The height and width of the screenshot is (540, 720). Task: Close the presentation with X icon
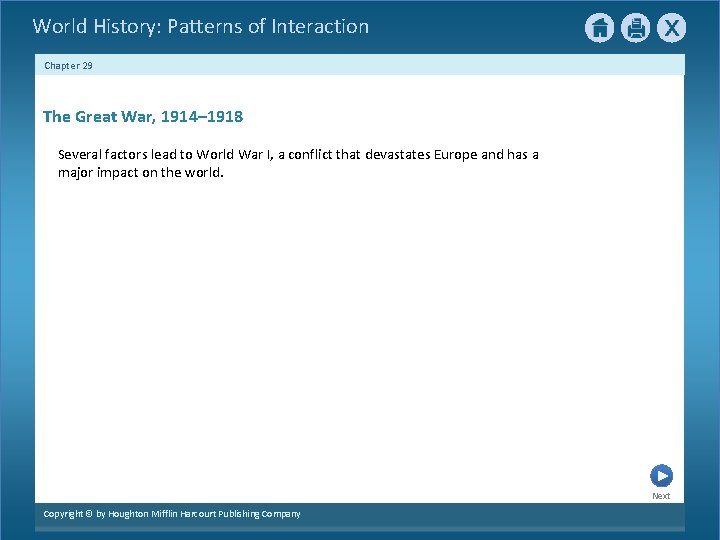point(671,28)
